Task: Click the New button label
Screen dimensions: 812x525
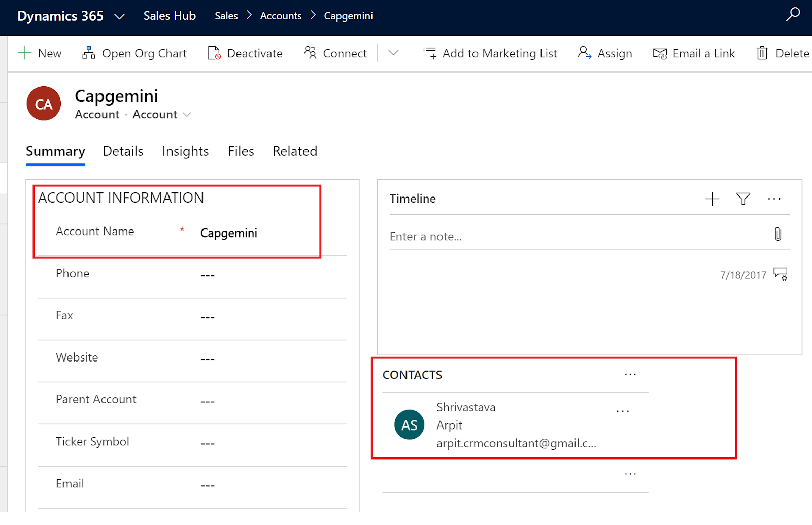Action: coord(50,53)
